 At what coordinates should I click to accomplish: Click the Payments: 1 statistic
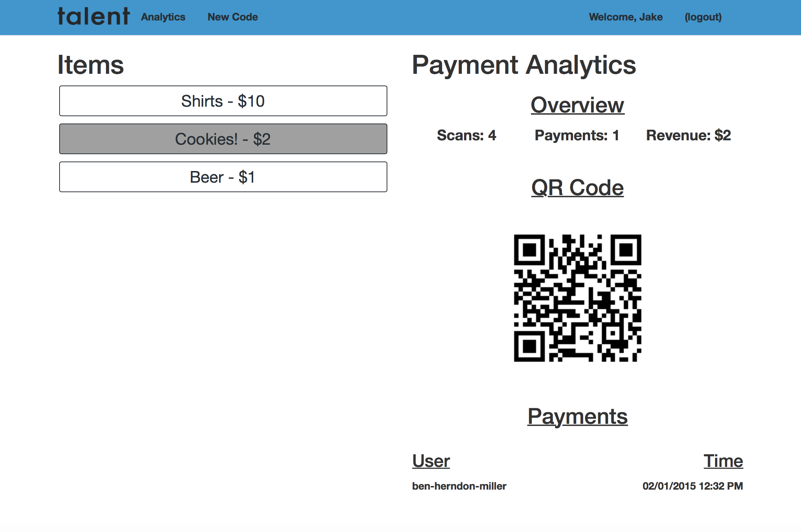pos(577,136)
